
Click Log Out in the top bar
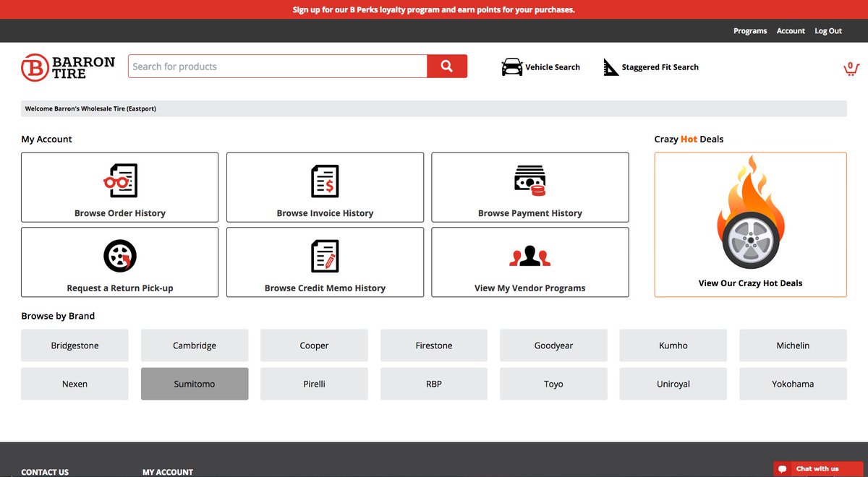click(x=828, y=31)
